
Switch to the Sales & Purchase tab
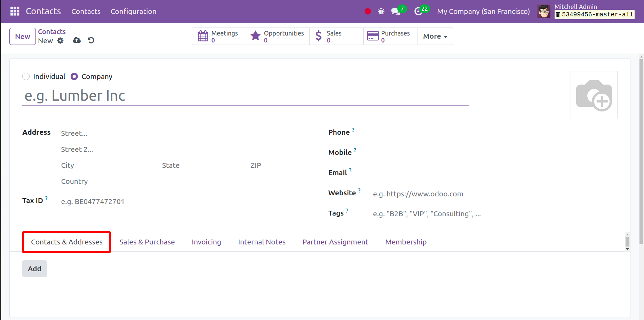pyautogui.click(x=147, y=242)
